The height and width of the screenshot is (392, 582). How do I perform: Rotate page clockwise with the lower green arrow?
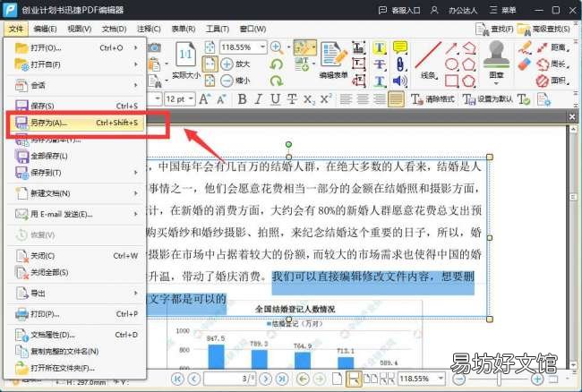click(x=277, y=81)
